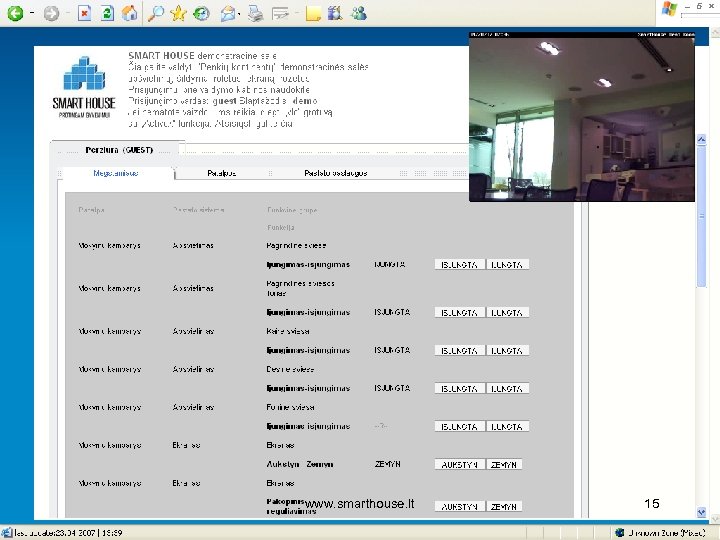Click the 'Kaire sviesa' function label

coord(287,331)
